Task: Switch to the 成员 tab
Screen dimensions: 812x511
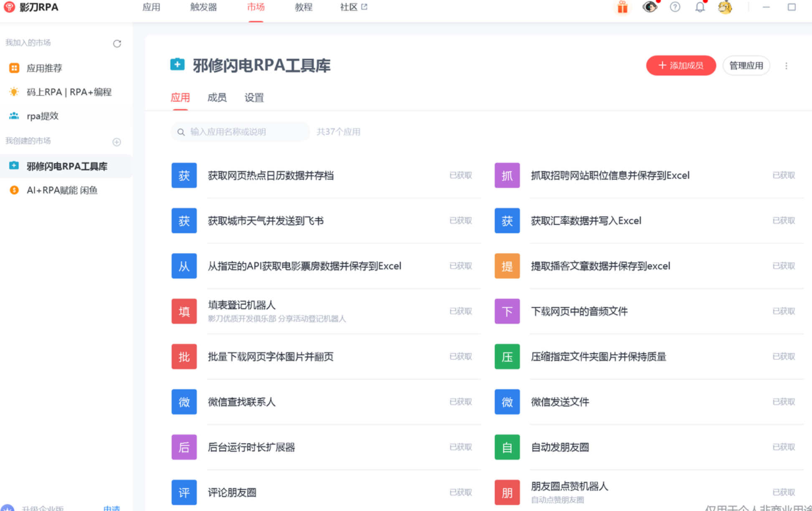Action: pyautogui.click(x=217, y=98)
